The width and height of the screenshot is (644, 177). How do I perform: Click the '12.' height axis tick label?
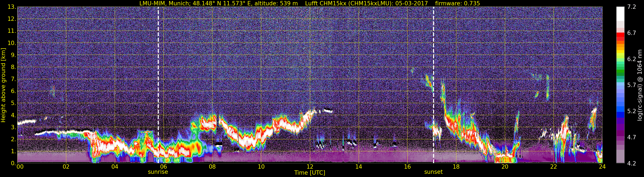12,19
